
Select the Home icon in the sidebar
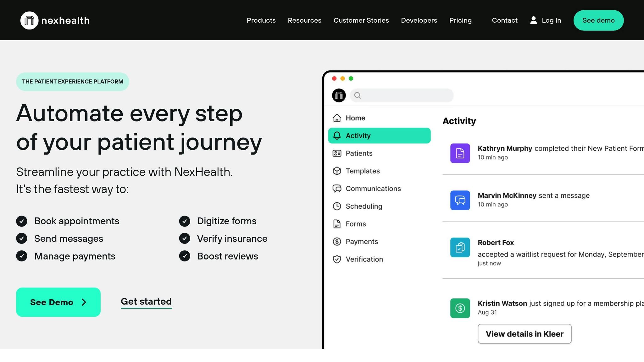click(337, 118)
